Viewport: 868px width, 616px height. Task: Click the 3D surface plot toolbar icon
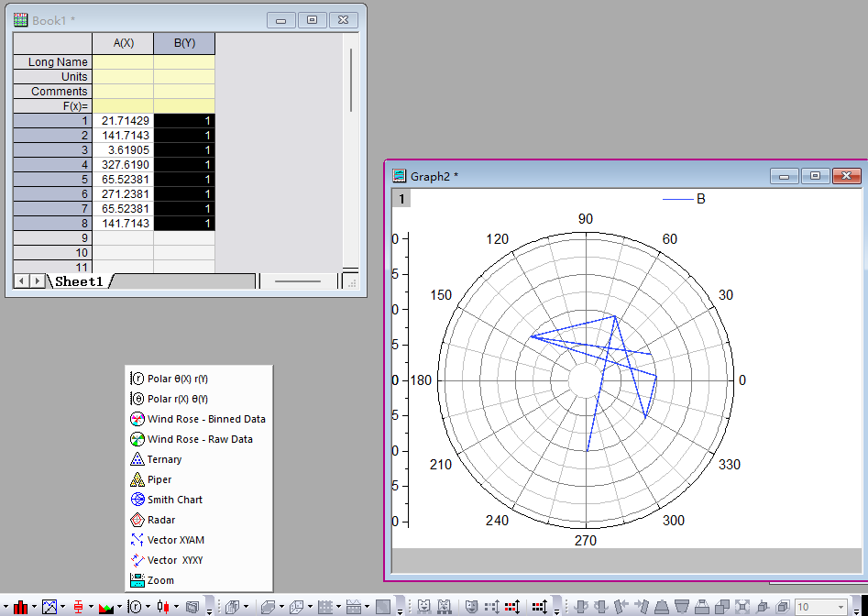coord(268,607)
